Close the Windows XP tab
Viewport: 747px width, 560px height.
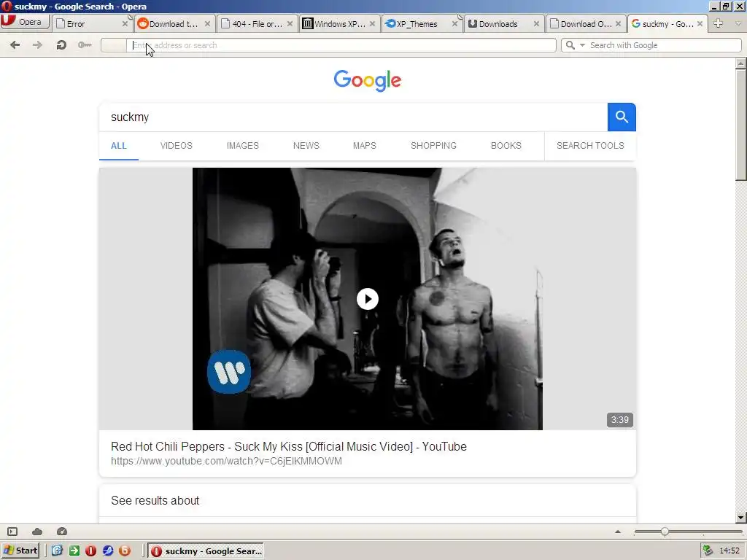pos(372,24)
